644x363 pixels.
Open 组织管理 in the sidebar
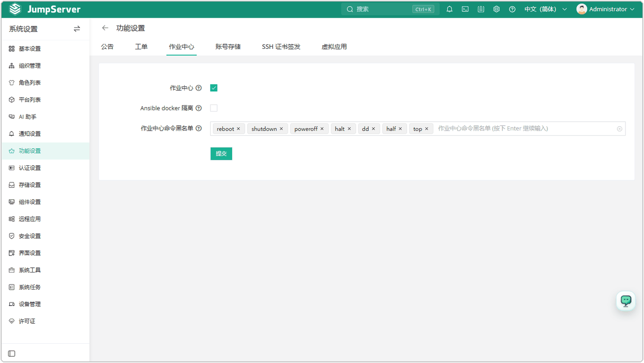point(45,66)
